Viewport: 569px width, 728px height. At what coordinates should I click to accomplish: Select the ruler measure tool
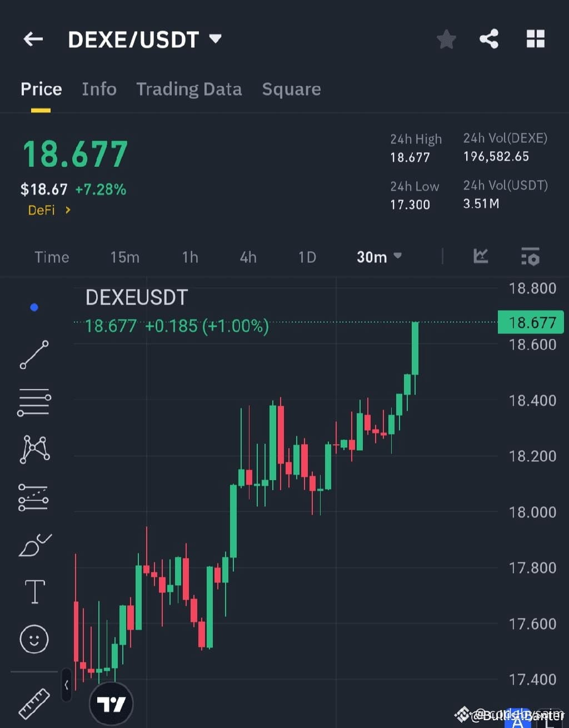click(34, 704)
